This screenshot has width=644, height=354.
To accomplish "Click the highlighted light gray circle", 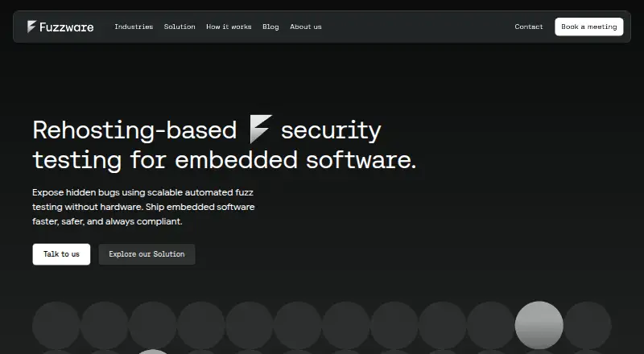I will coord(539,325).
